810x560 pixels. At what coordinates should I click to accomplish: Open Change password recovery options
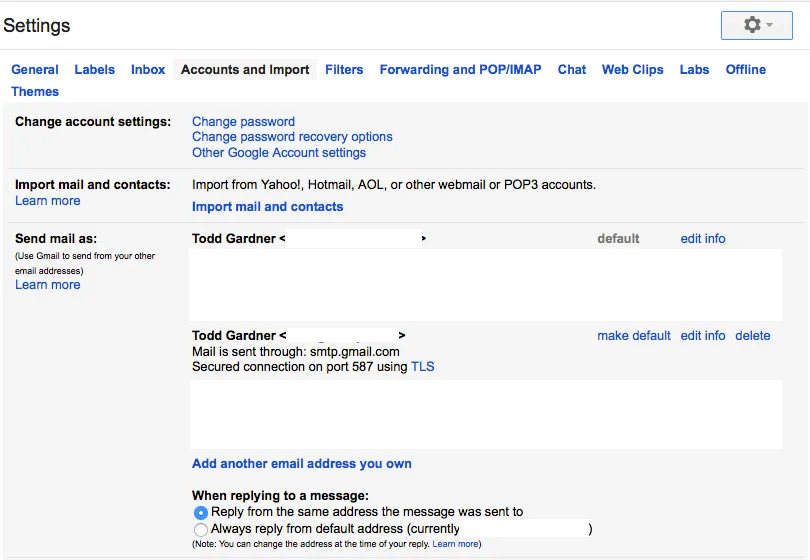click(x=292, y=137)
